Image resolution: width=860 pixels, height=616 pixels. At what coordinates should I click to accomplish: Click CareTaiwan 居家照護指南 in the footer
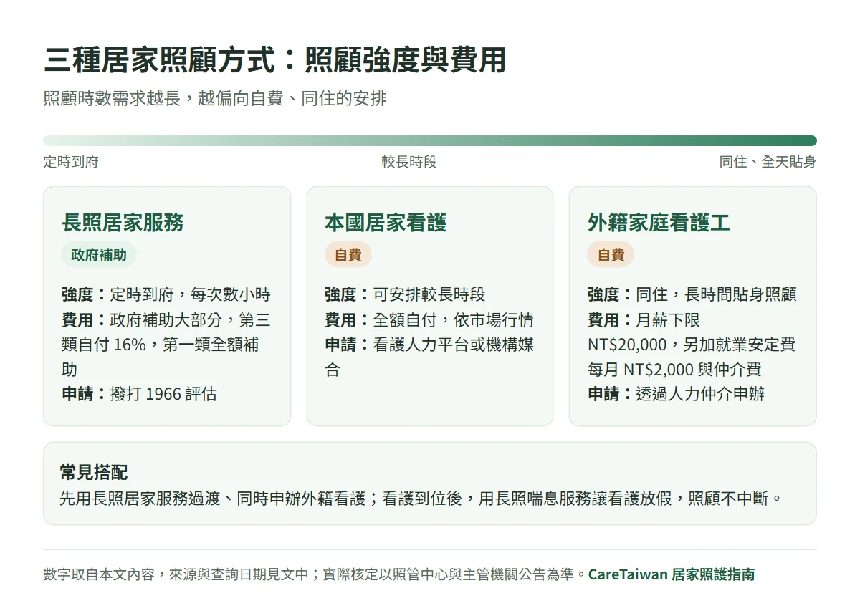tap(672, 574)
